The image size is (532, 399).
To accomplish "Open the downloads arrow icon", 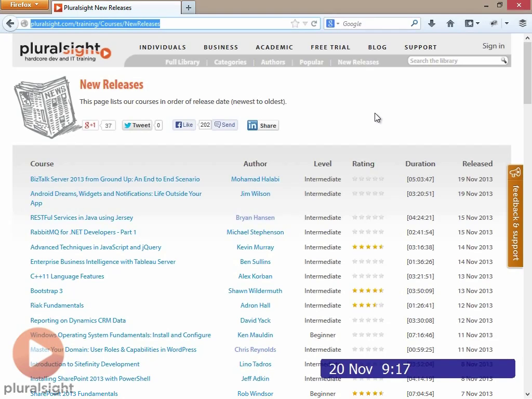I will [x=432, y=23].
